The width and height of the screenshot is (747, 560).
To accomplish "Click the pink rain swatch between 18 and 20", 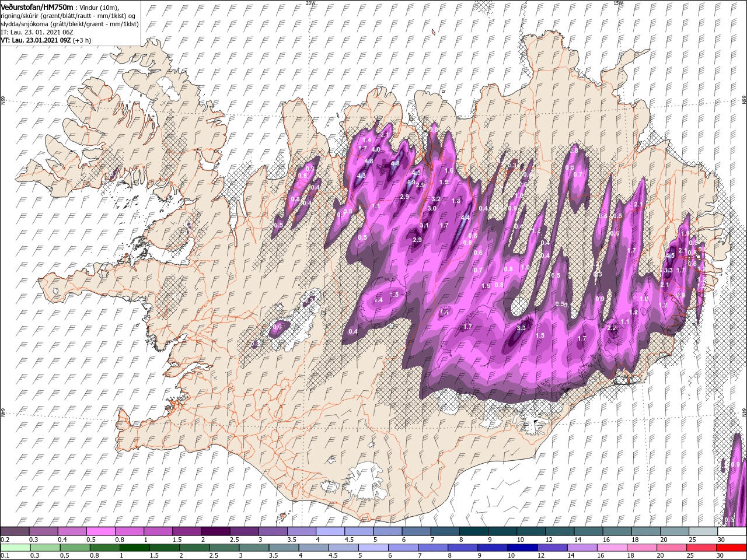I will pos(640,548).
